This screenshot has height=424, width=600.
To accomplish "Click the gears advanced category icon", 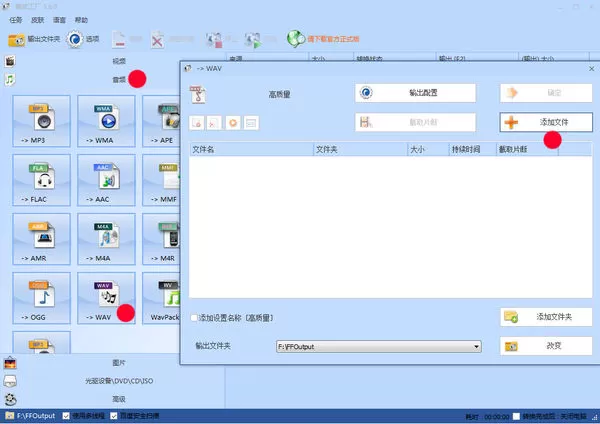I will [x=10, y=400].
